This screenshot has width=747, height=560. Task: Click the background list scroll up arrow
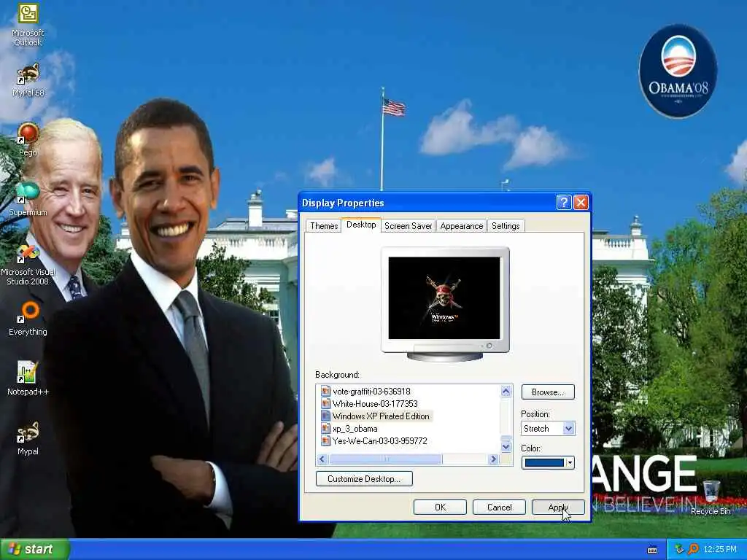(x=506, y=391)
